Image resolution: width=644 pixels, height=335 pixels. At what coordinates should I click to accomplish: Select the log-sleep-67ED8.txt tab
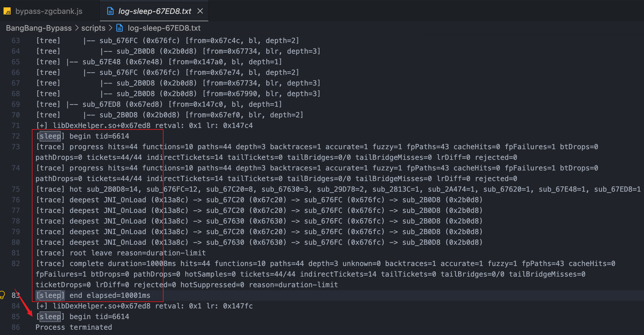coord(155,11)
